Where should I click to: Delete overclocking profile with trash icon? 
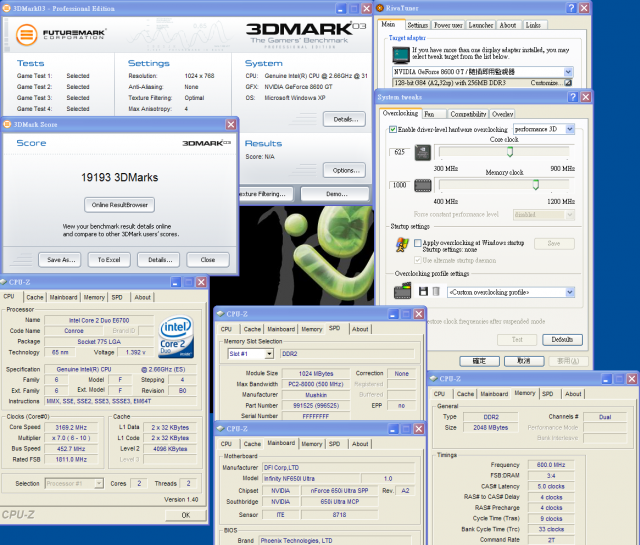[x=436, y=291]
